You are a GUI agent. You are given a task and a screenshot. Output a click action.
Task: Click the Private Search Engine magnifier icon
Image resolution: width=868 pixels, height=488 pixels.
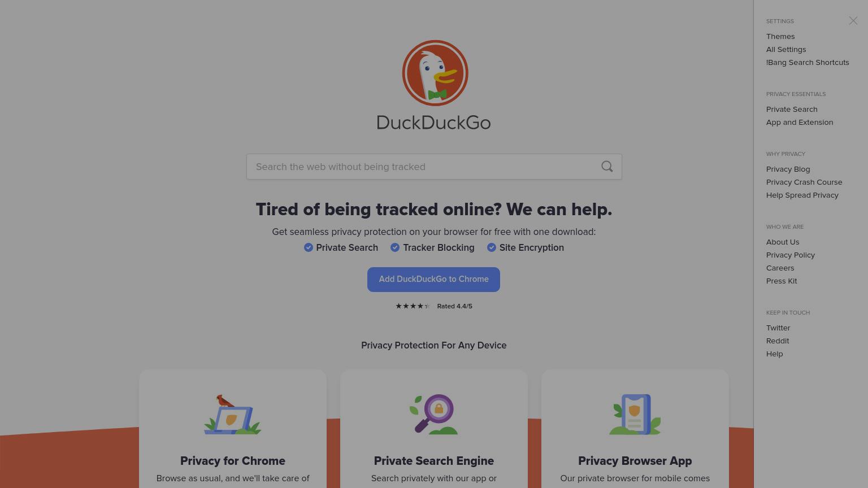click(434, 415)
